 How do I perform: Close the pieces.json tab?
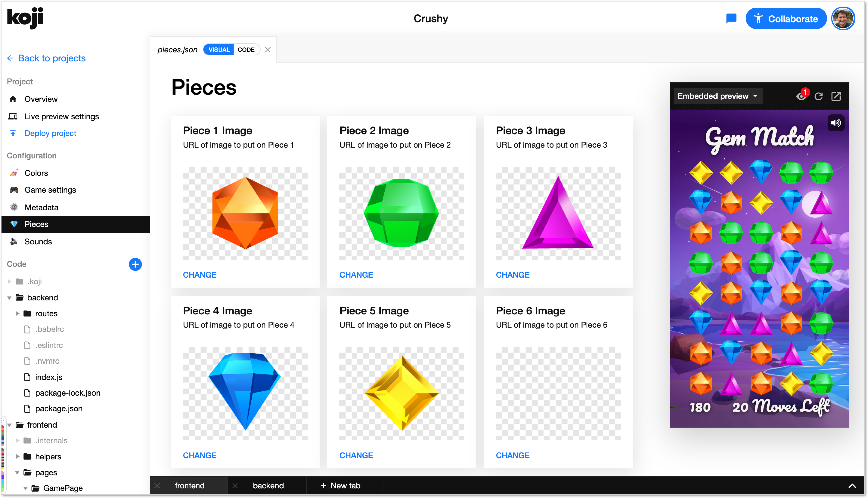pos(268,50)
